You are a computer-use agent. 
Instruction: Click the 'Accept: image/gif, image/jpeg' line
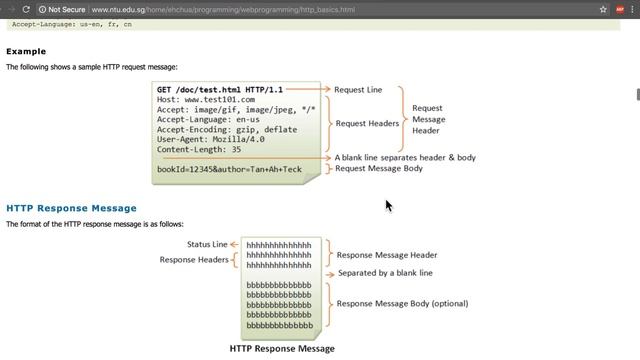(x=236, y=110)
